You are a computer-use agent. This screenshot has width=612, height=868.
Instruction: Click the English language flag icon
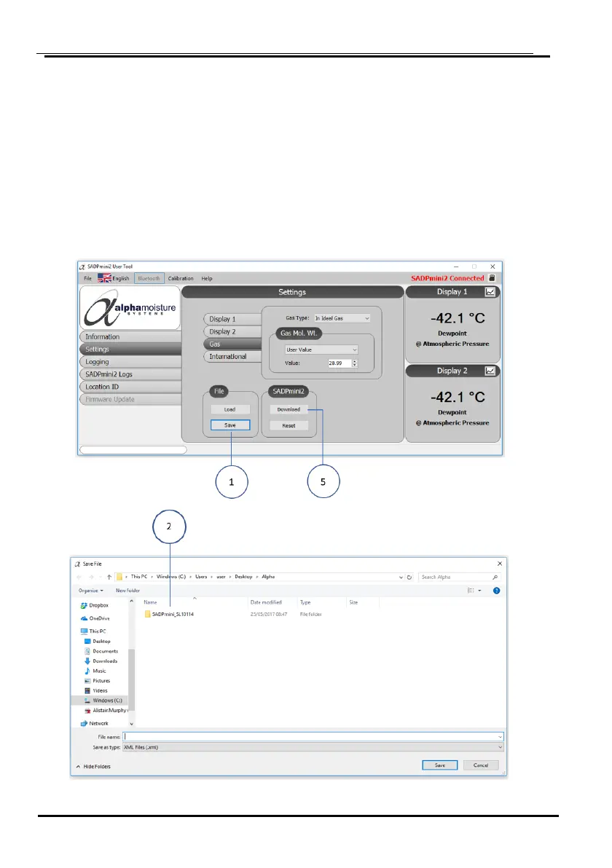(x=104, y=278)
